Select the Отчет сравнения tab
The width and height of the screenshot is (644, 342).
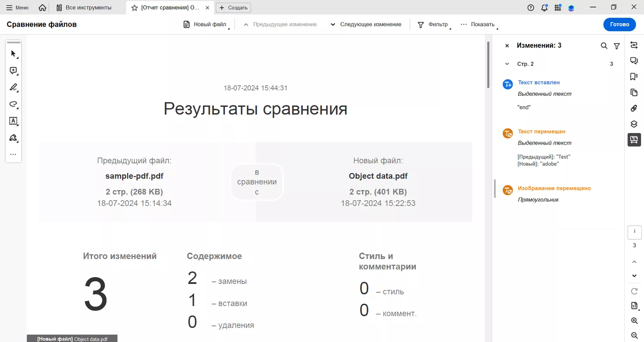point(170,8)
